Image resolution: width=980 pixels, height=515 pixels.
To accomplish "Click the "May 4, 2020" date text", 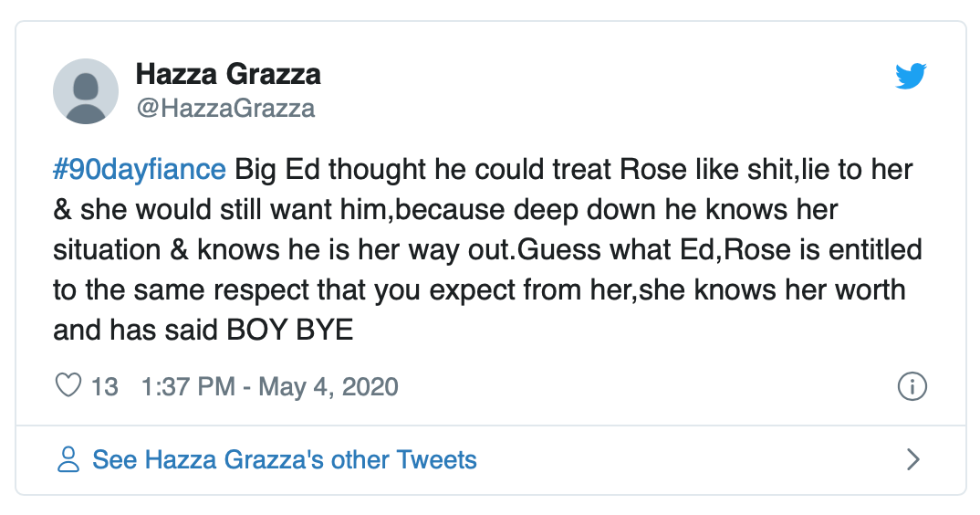I will [328, 386].
